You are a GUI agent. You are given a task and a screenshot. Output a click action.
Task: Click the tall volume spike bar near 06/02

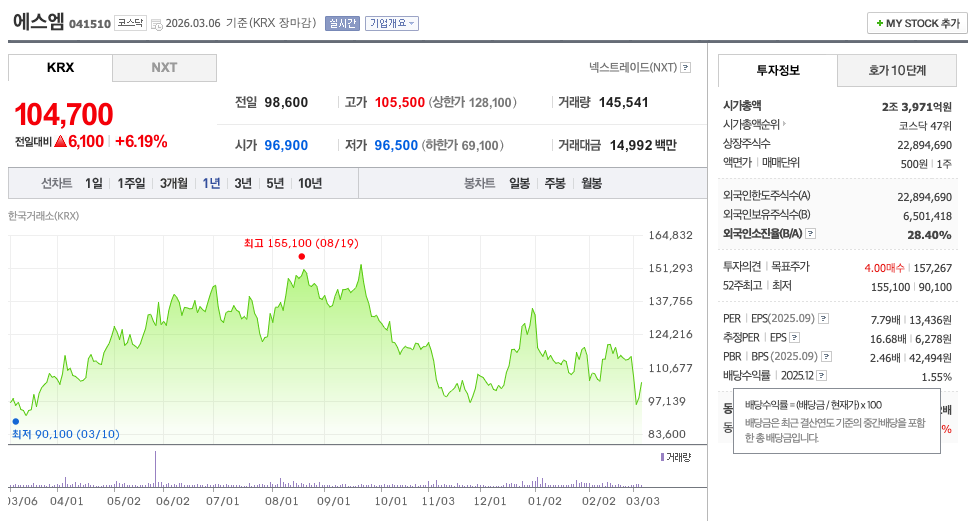(x=155, y=469)
